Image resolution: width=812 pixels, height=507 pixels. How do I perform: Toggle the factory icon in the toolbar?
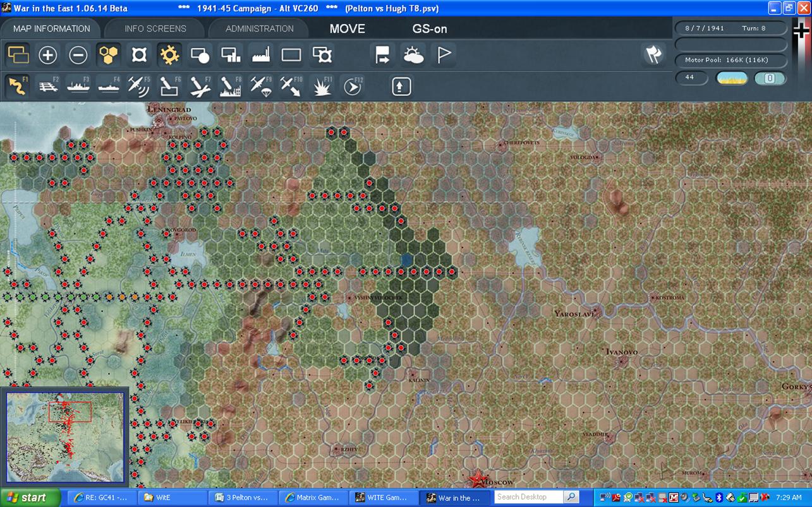click(x=261, y=55)
